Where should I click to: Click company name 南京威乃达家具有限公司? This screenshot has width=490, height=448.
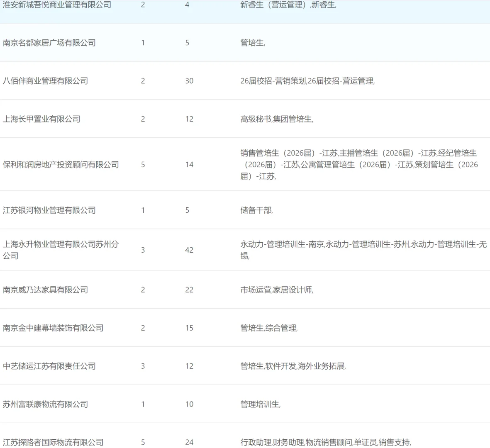pos(45,290)
